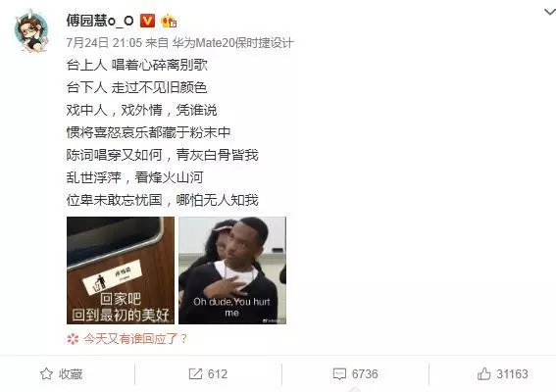The height and width of the screenshot is (392, 556).
Task: Click the thumbs-up like icon
Action: click(484, 373)
